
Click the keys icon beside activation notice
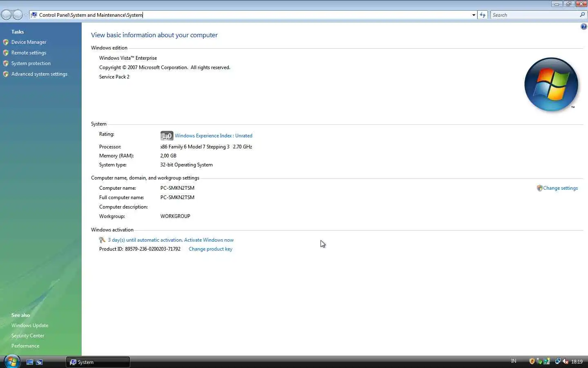point(102,240)
